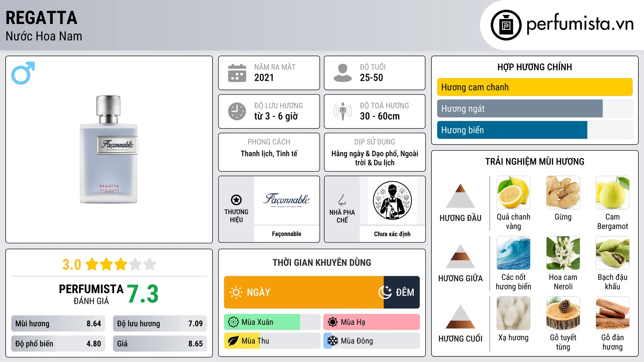
Task: Click the perfumista.vn site name
Action: click(580, 24)
